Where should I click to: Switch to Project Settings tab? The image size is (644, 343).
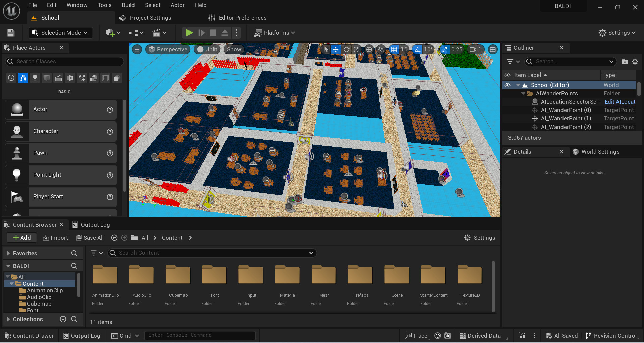(x=146, y=18)
